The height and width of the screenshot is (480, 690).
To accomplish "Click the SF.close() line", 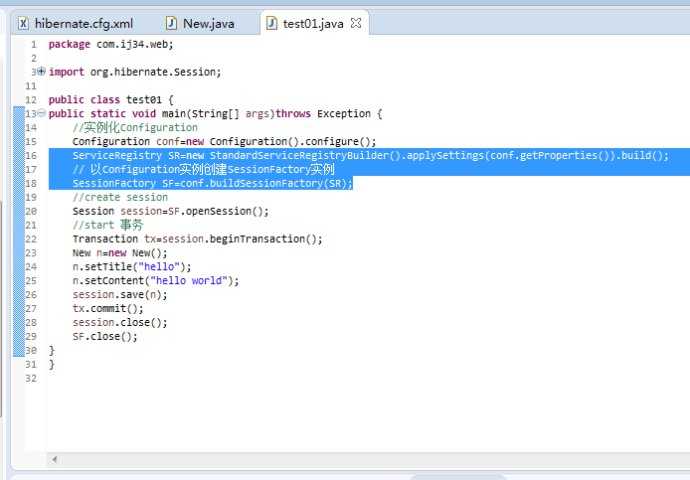I will pos(105,337).
